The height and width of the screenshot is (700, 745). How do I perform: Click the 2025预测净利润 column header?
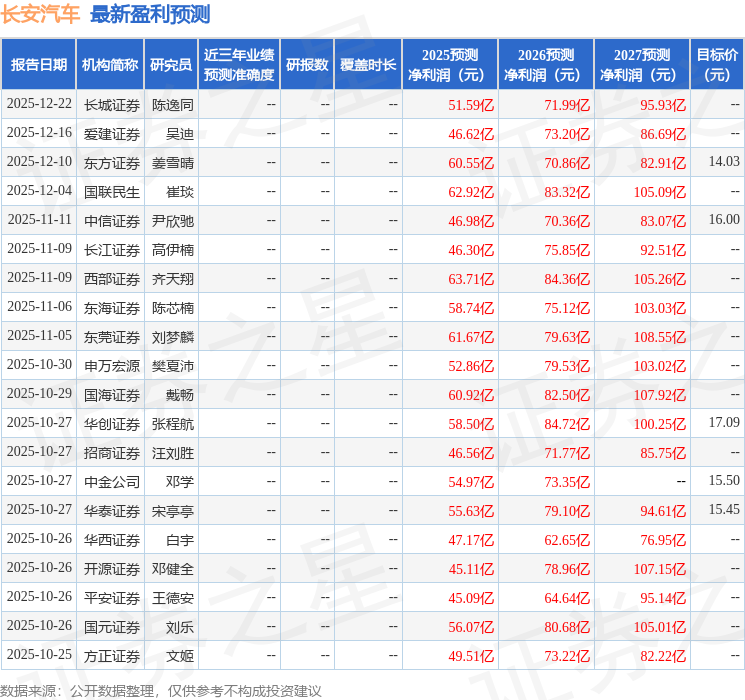[x=450, y=64]
